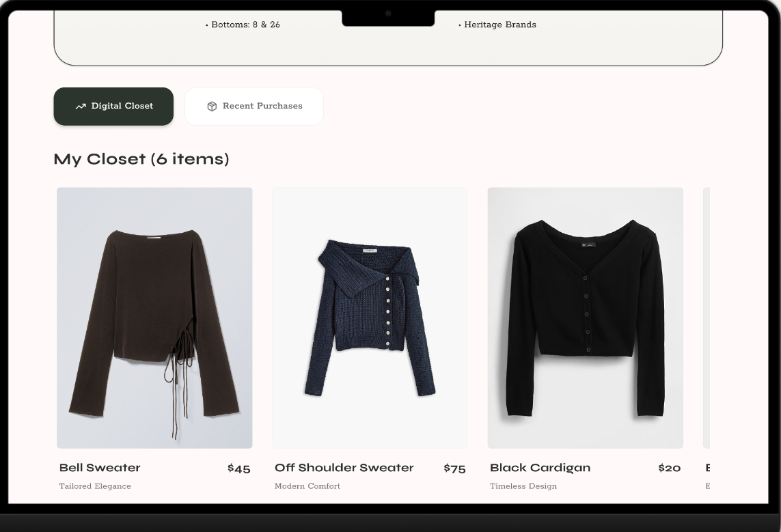The height and width of the screenshot is (532, 781).
Task: Click the $75 price label
Action: coord(454,468)
